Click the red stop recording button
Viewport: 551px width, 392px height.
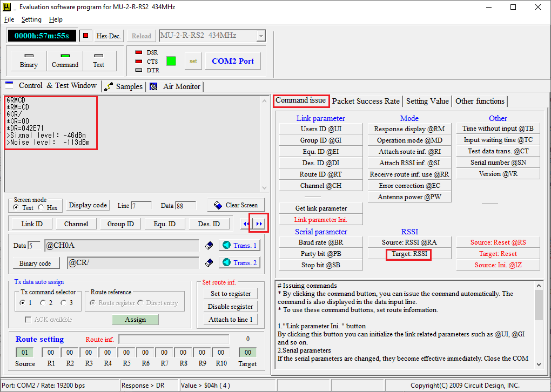click(x=86, y=36)
